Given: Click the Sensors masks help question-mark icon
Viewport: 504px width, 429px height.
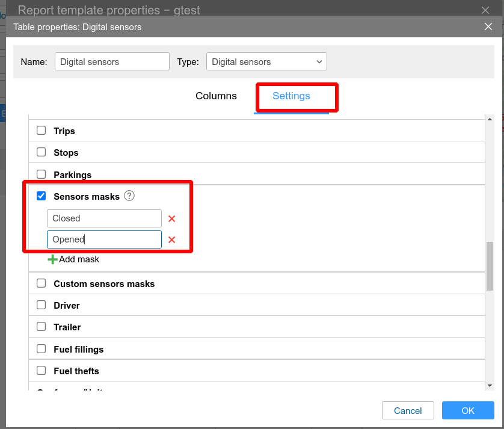Looking at the screenshot, I should tap(129, 196).
